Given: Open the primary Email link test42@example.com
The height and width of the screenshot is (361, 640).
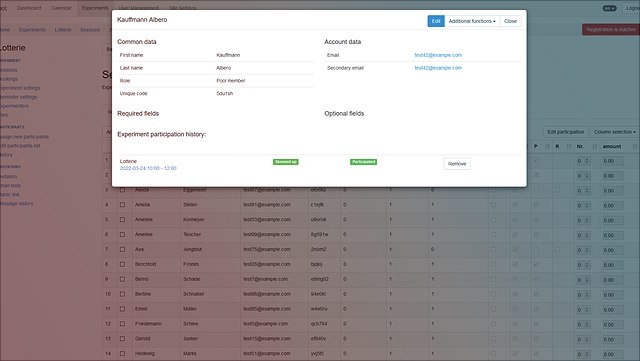Looking at the screenshot, I should (438, 55).
